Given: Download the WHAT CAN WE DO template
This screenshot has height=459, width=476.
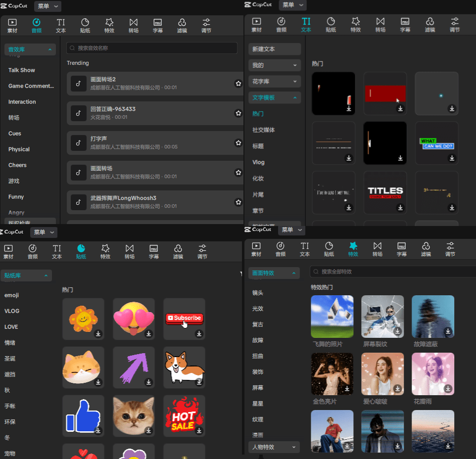Looking at the screenshot, I should click(x=452, y=158).
